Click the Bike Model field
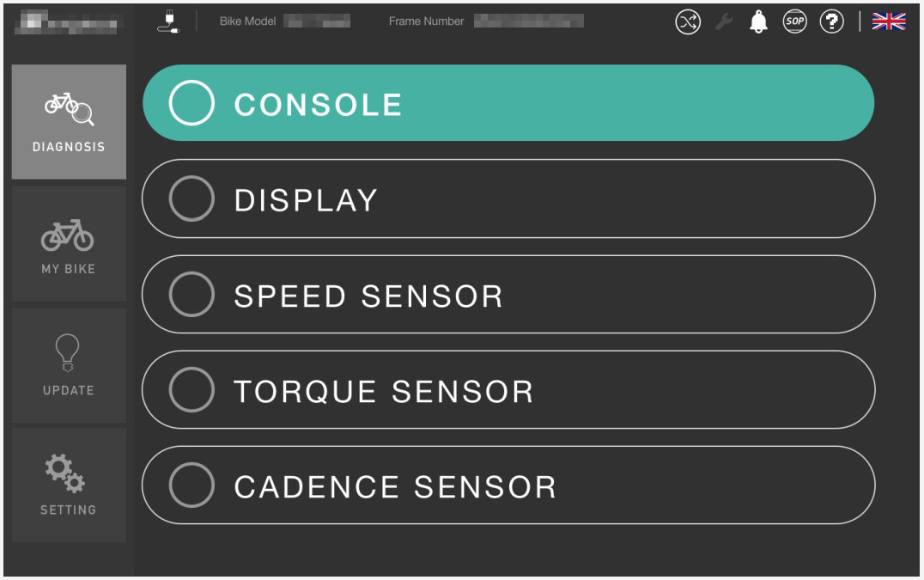The width and height of the screenshot is (924, 580). coord(317,21)
